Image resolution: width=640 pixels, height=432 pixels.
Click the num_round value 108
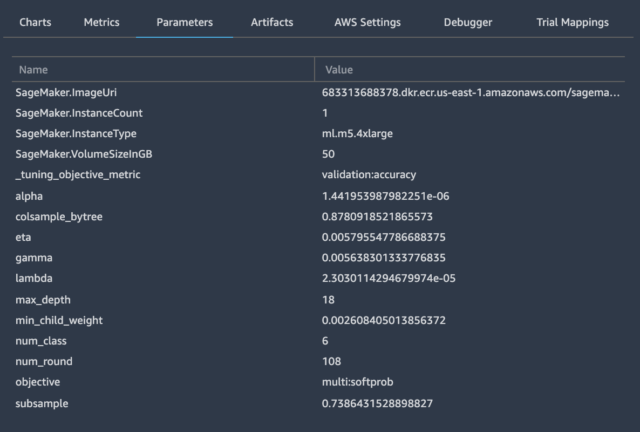click(x=331, y=361)
